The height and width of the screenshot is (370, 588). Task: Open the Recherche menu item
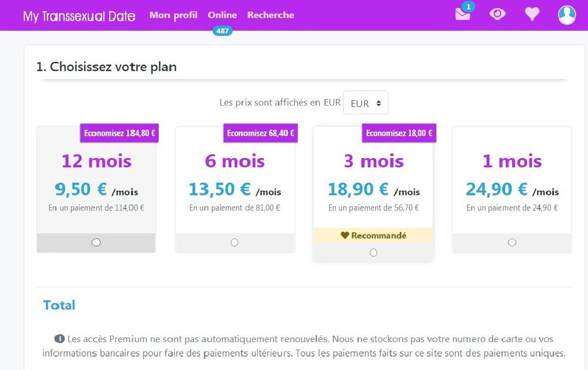click(271, 15)
